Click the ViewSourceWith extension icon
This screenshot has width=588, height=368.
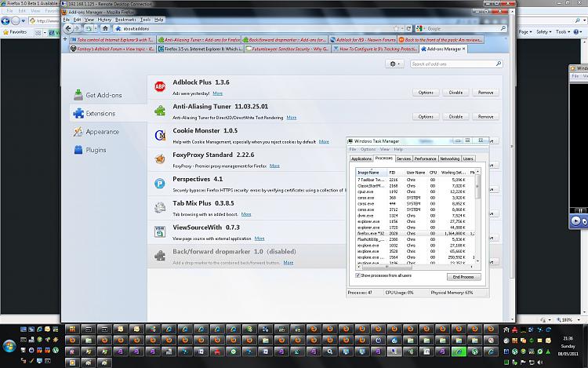(x=160, y=231)
